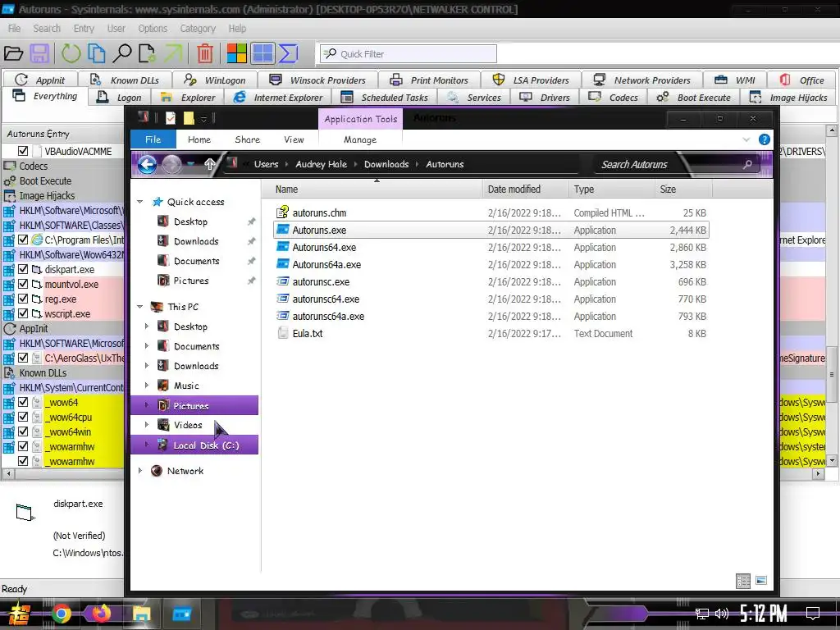Uncheck the _wow64win entry checkbox
This screenshot has height=630, width=840.
(23, 431)
